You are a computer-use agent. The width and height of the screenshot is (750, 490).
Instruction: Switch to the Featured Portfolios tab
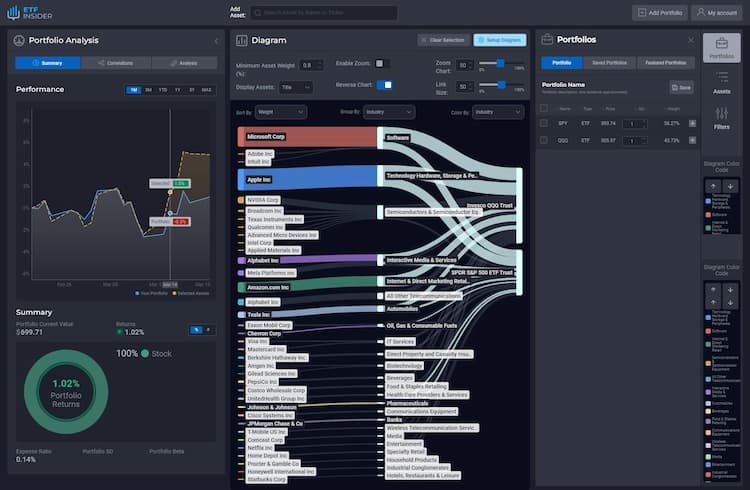[x=665, y=63]
